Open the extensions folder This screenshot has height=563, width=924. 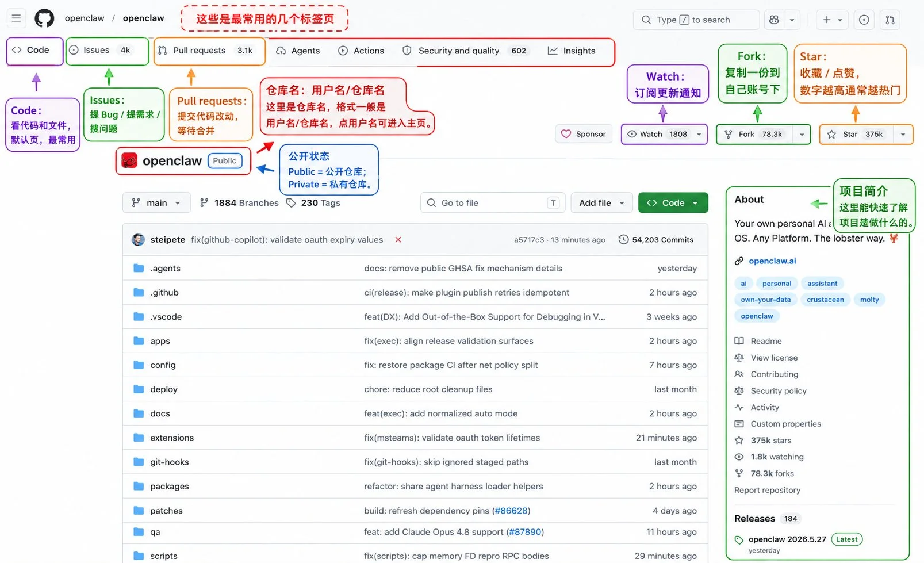[x=172, y=438]
